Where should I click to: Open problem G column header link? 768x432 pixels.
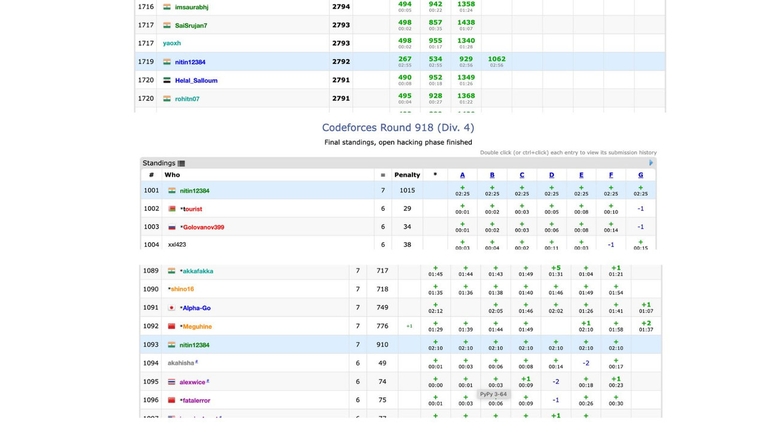(641, 175)
